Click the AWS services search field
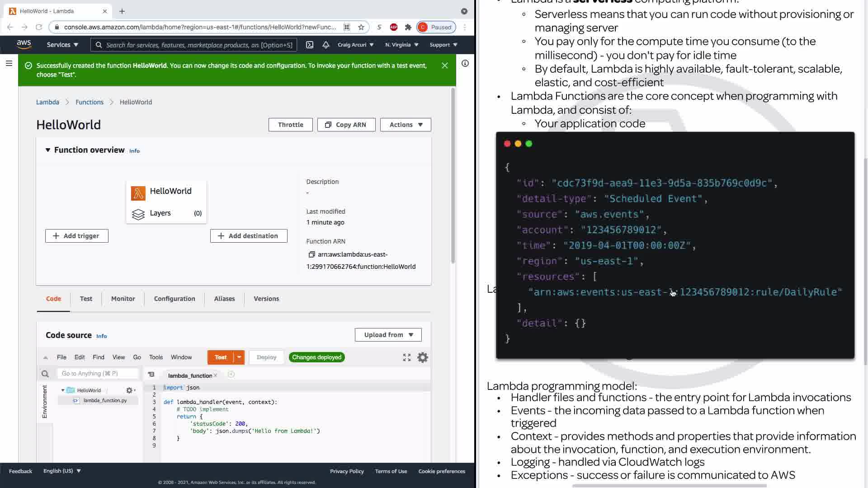The image size is (868, 488). 194,45
